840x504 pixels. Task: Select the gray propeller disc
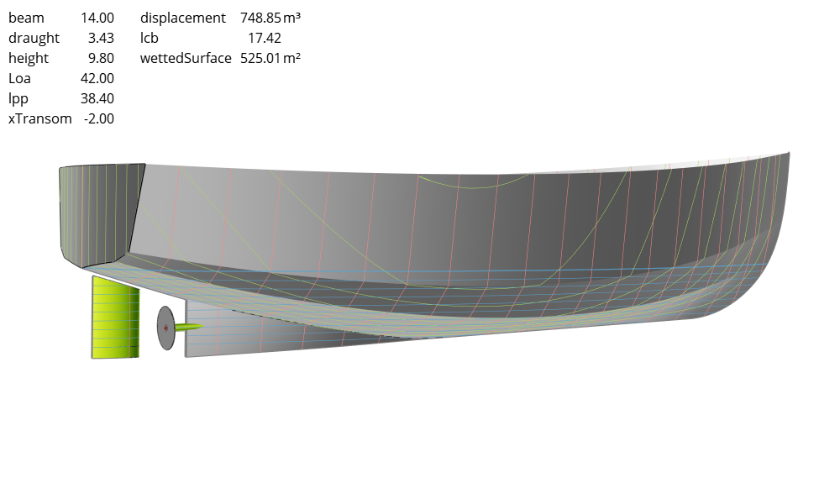(x=166, y=328)
